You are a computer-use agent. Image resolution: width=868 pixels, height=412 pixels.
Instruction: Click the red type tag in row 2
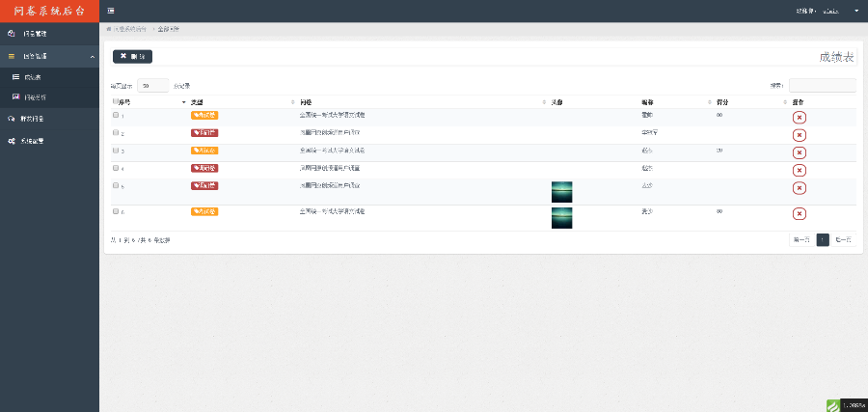pyautogui.click(x=204, y=133)
